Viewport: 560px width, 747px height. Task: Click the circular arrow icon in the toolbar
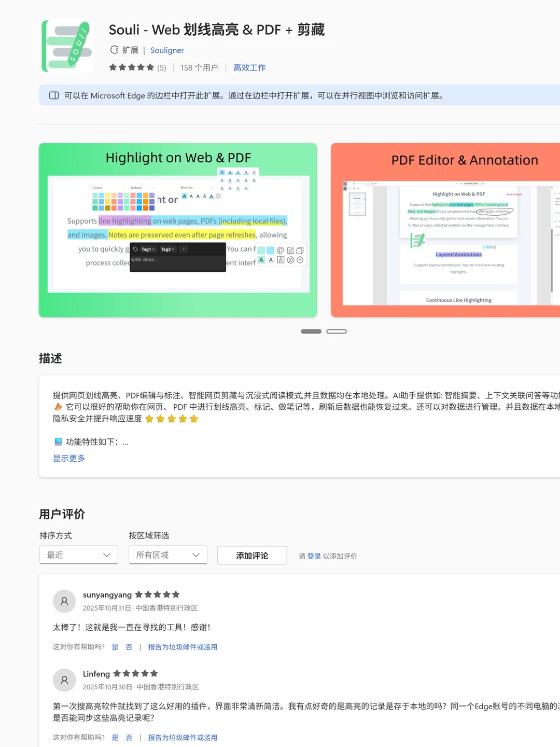coord(291,260)
